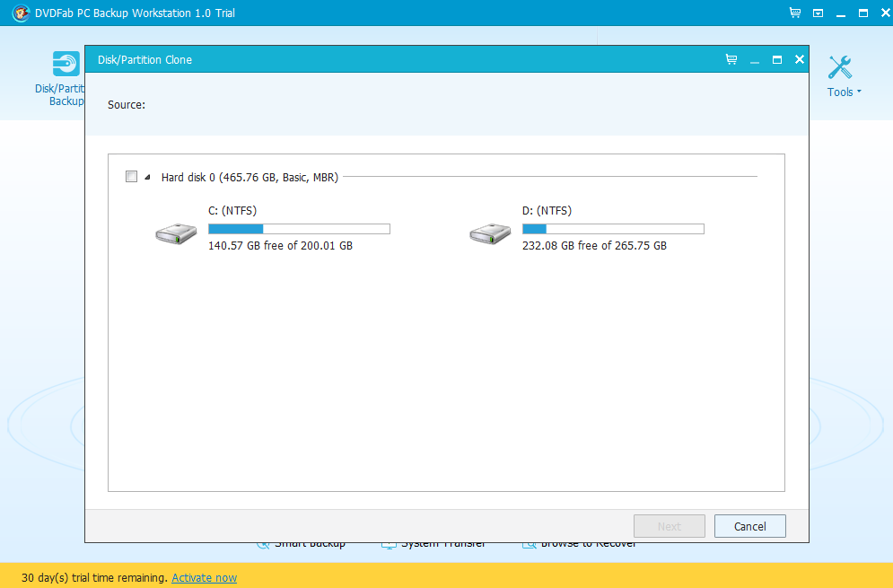Click the 232.08 GB free of 265.75 GB text
This screenshot has width=893, height=588.
pyautogui.click(x=594, y=246)
